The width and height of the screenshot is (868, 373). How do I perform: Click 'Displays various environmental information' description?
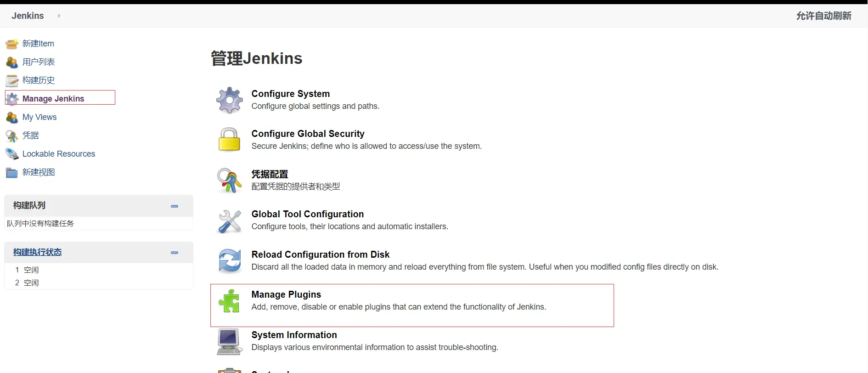(x=375, y=347)
